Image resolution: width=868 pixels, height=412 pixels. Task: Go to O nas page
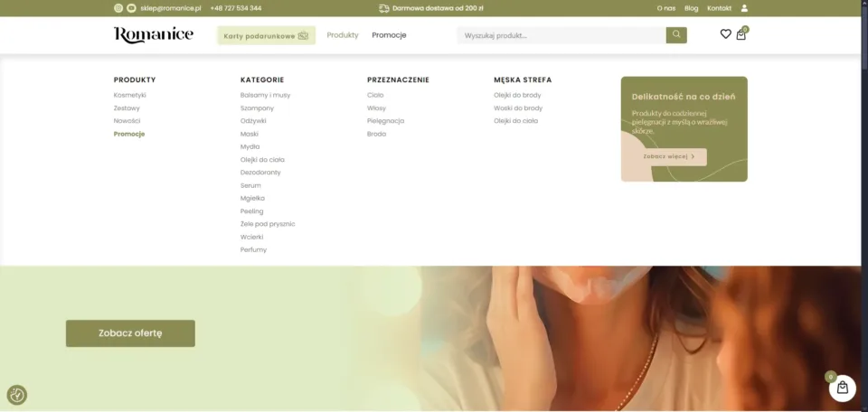[x=666, y=8]
